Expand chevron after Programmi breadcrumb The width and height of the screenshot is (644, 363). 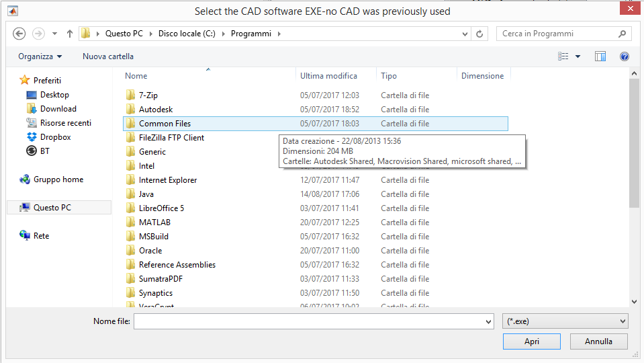click(x=279, y=34)
